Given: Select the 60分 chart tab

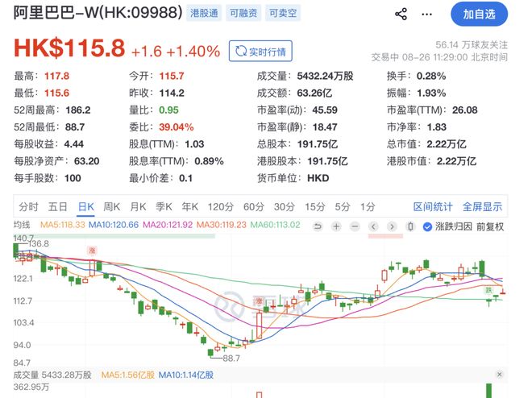Looking at the screenshot, I should click(x=253, y=206).
